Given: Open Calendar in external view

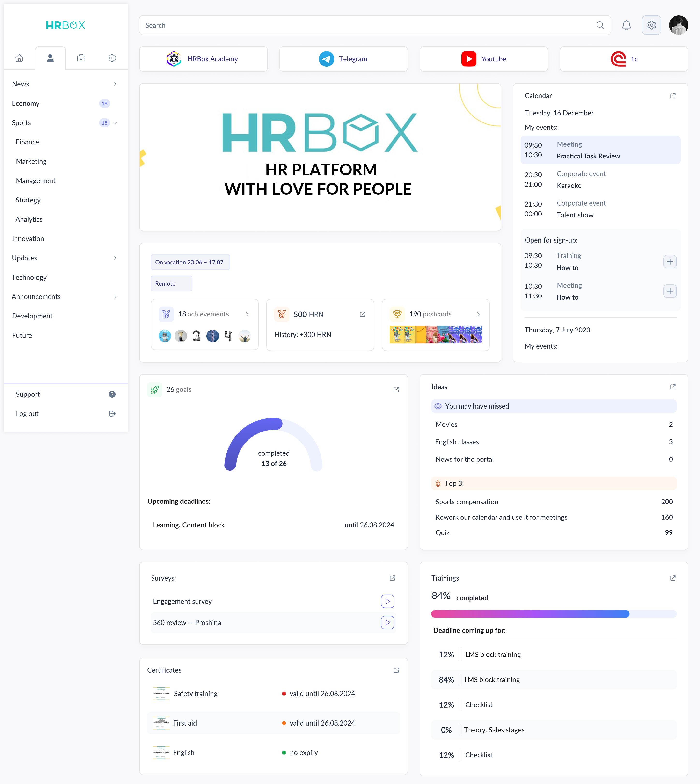Looking at the screenshot, I should tap(673, 96).
